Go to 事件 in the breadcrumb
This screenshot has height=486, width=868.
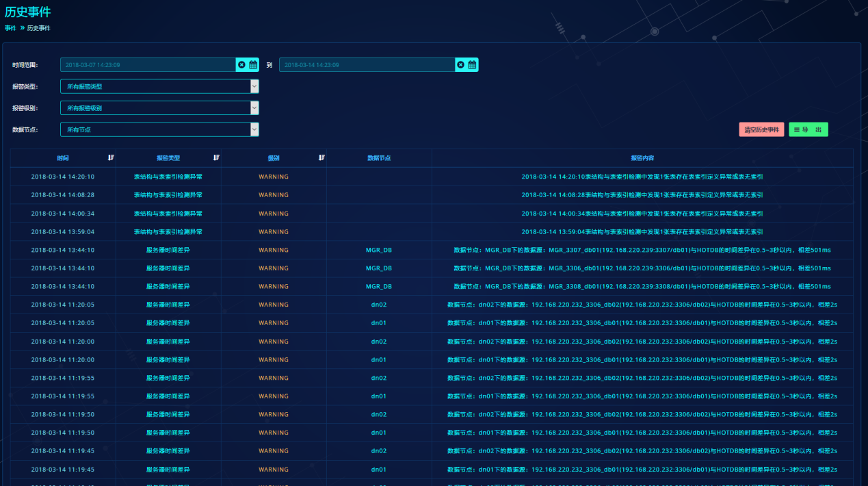(10, 28)
